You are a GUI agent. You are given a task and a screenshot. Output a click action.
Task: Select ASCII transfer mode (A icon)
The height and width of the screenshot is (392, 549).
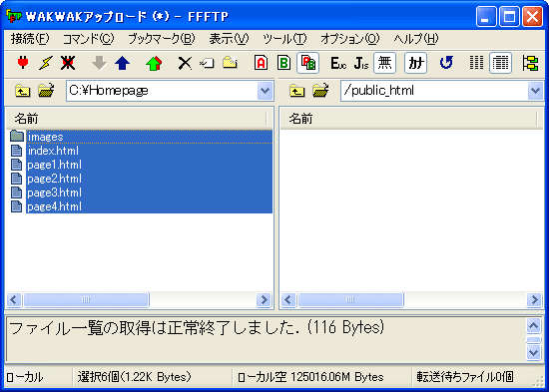261,63
